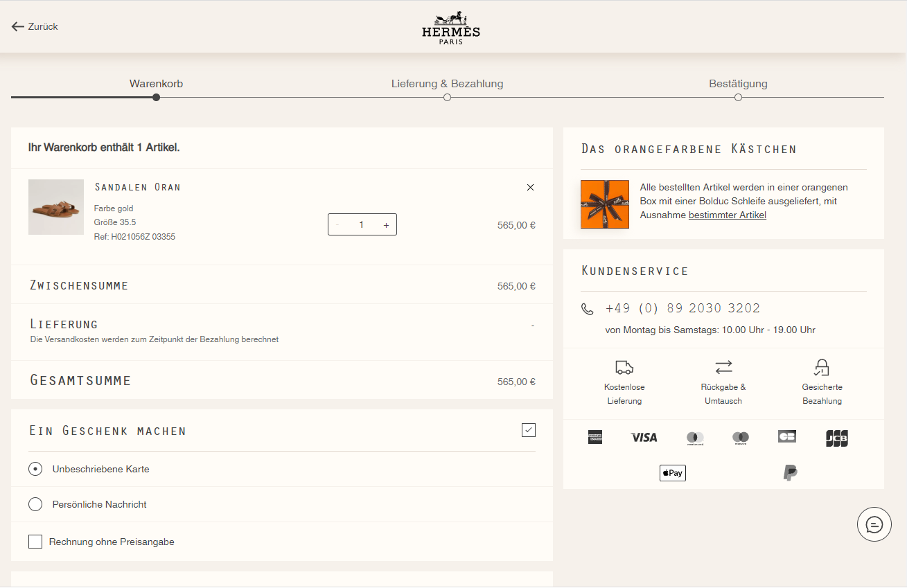
Task: Open the Sandalen Oran product thumbnail
Action: (x=56, y=207)
